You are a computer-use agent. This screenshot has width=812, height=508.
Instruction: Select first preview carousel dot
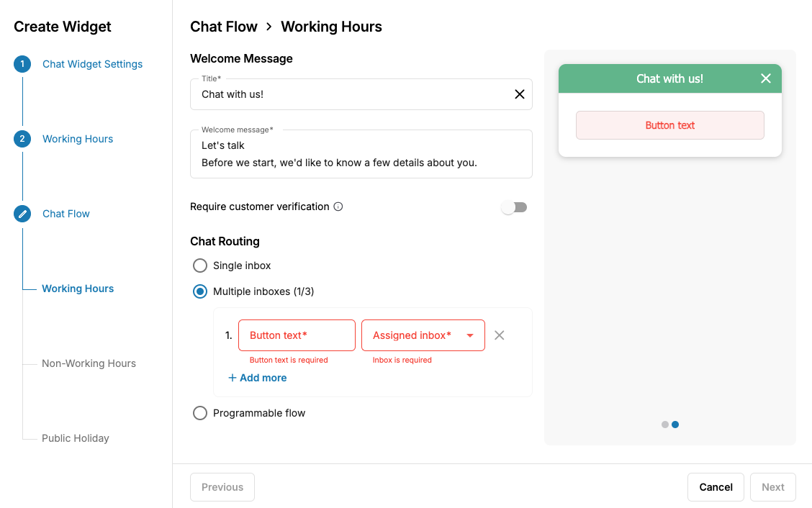pos(665,425)
